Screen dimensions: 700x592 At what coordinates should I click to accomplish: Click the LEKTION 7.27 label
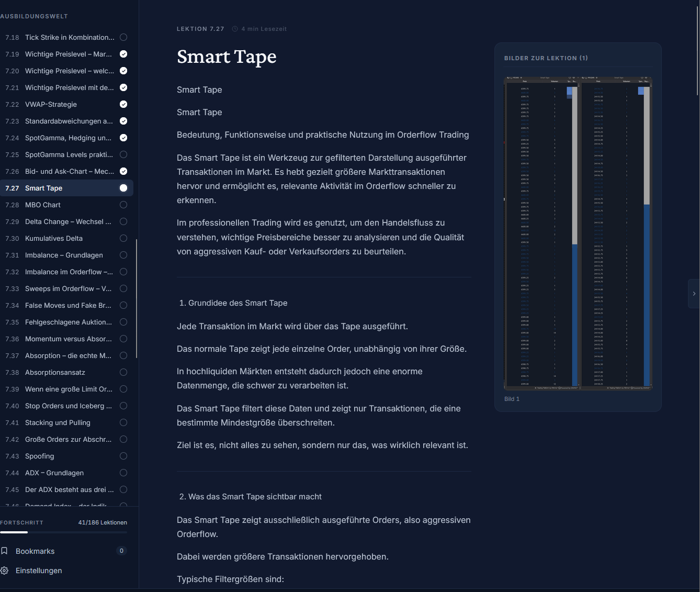pyautogui.click(x=200, y=29)
